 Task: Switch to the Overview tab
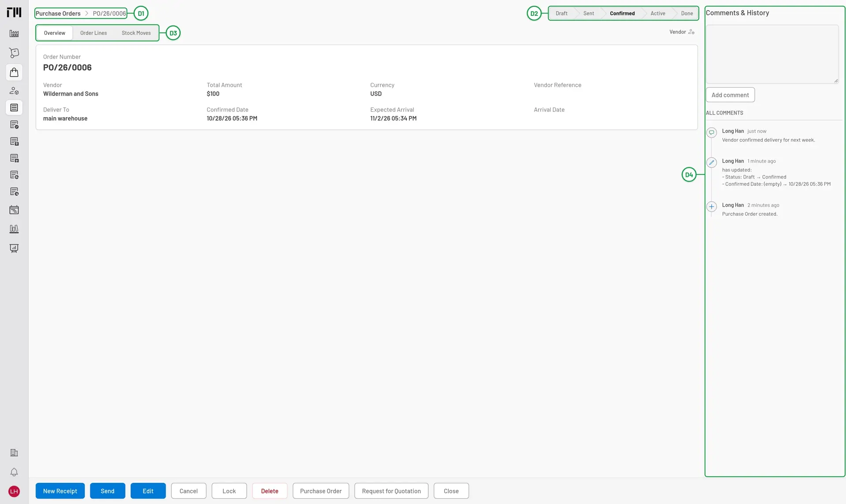coord(55,33)
